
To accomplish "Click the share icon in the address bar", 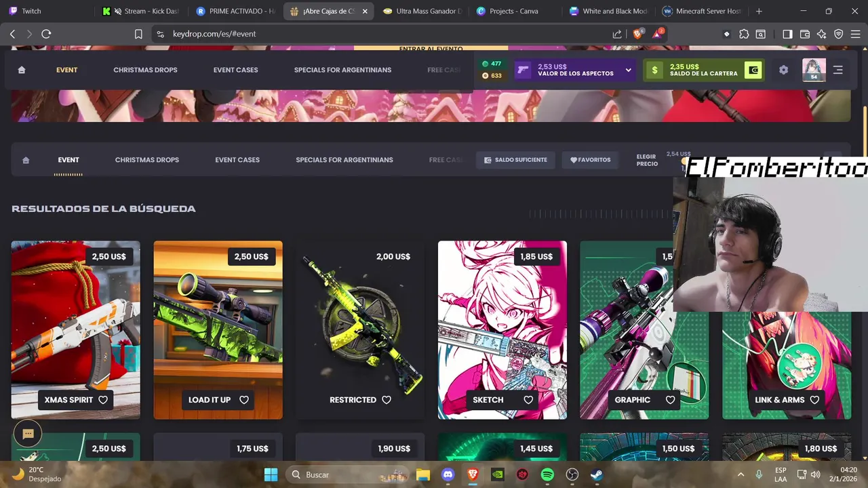I will coord(617,34).
